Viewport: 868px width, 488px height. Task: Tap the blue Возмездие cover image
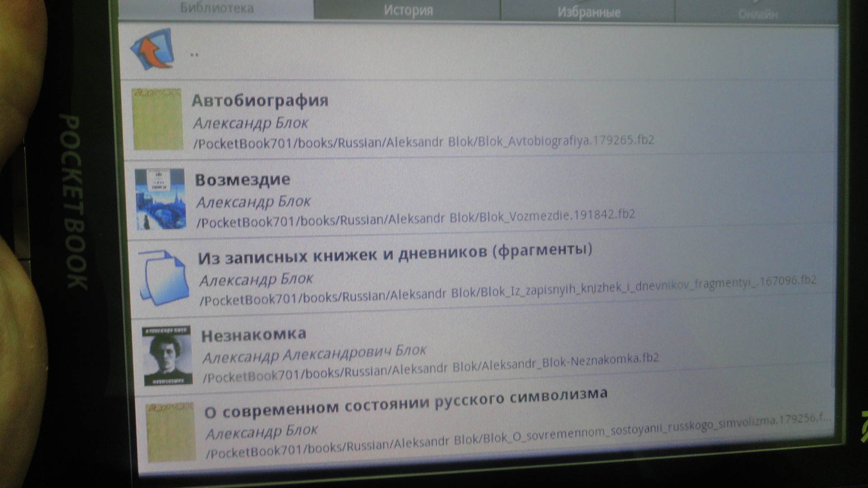[x=160, y=199]
